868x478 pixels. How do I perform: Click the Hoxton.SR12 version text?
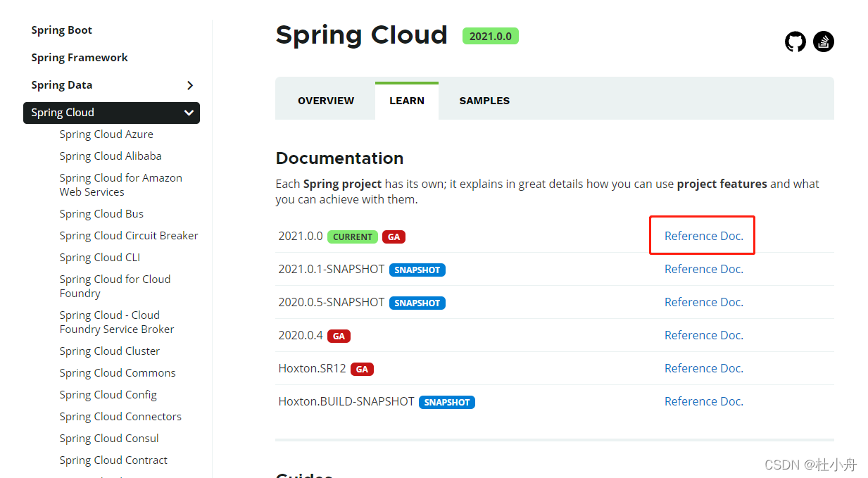pyautogui.click(x=312, y=368)
